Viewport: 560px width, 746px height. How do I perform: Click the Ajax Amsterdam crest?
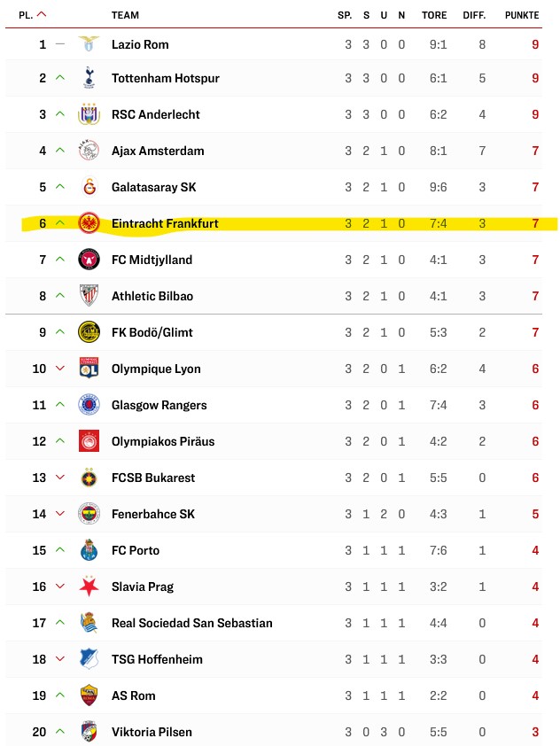[x=89, y=151]
